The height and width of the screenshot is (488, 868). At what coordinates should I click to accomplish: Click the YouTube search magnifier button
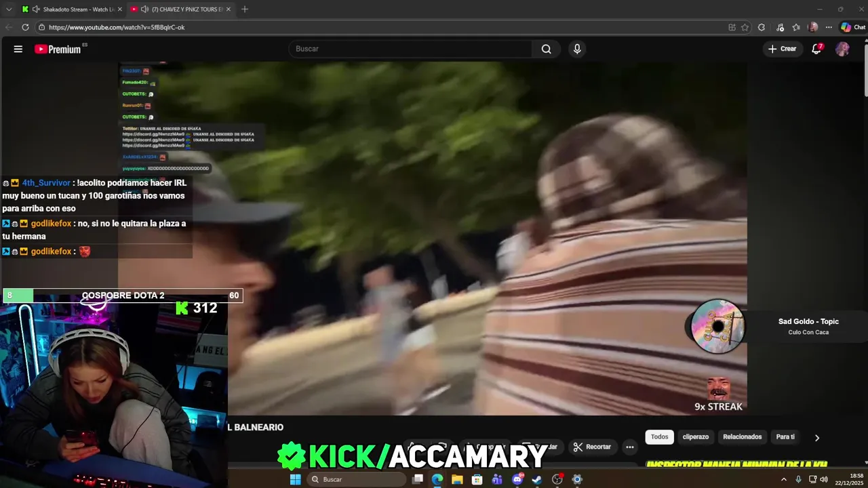pos(546,49)
